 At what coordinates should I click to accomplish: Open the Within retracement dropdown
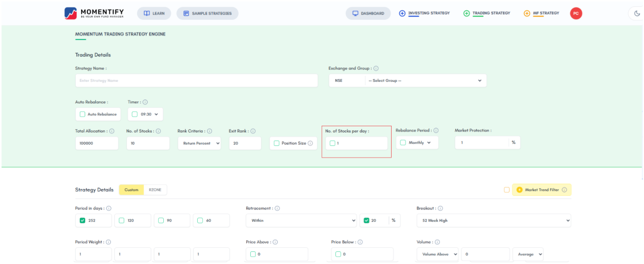(x=301, y=220)
